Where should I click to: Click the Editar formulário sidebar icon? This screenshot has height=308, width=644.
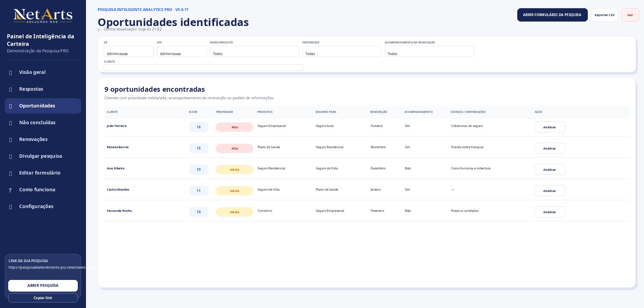(11, 173)
